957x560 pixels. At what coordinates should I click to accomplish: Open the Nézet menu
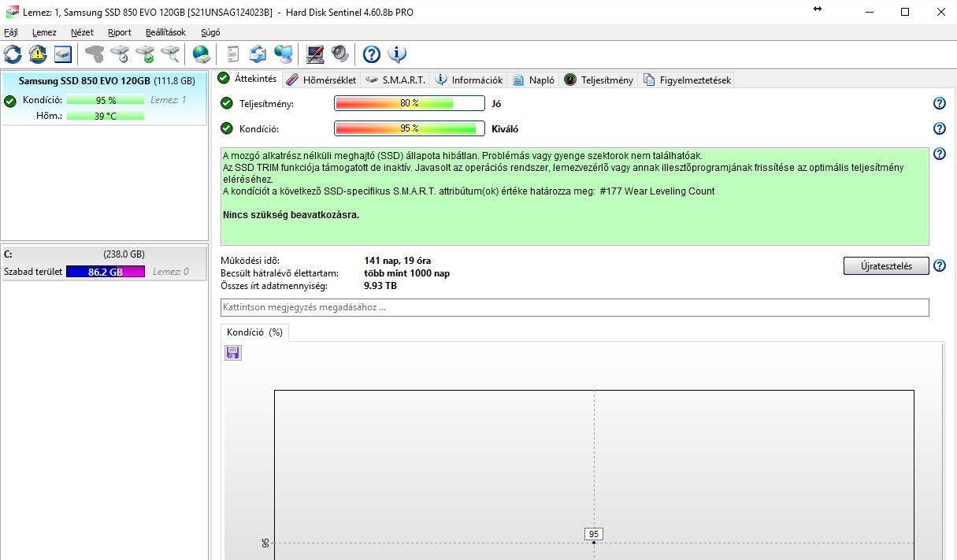82,32
